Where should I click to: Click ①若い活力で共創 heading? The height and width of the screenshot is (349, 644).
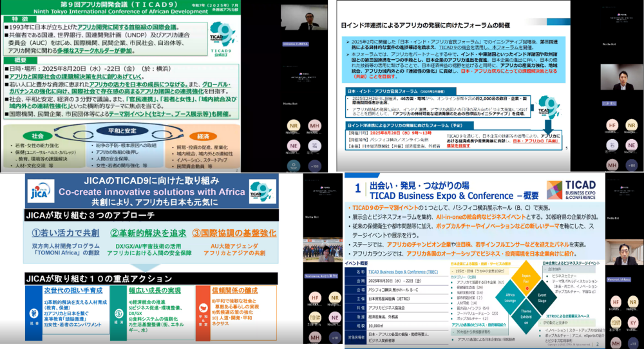click(x=65, y=233)
